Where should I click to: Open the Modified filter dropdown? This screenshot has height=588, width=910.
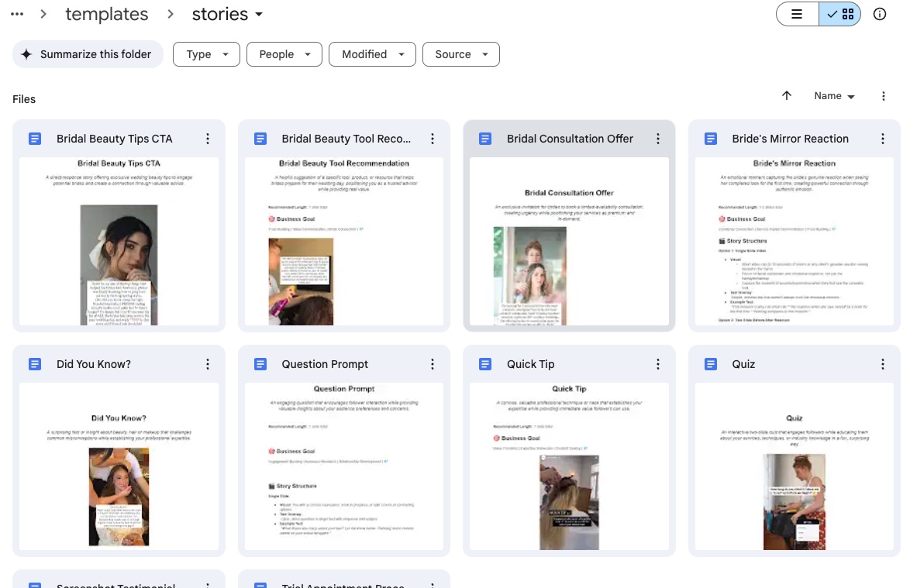[x=372, y=54]
